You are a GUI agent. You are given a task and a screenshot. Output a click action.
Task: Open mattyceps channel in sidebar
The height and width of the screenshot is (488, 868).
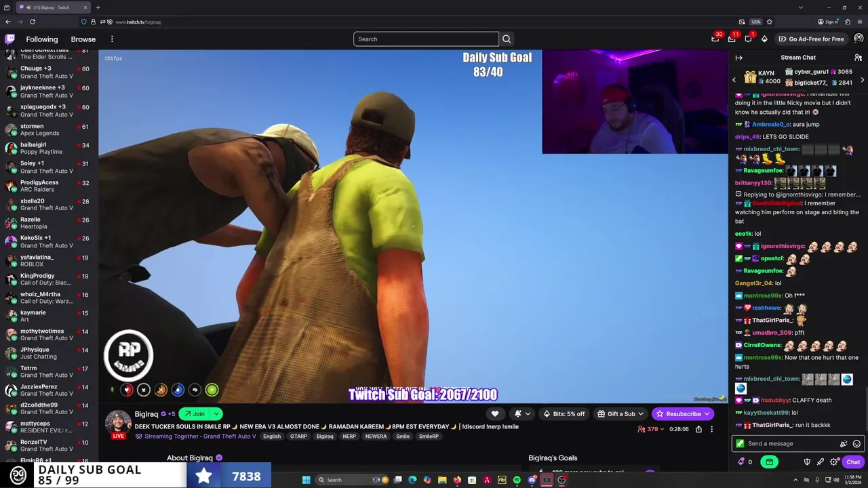(49, 427)
